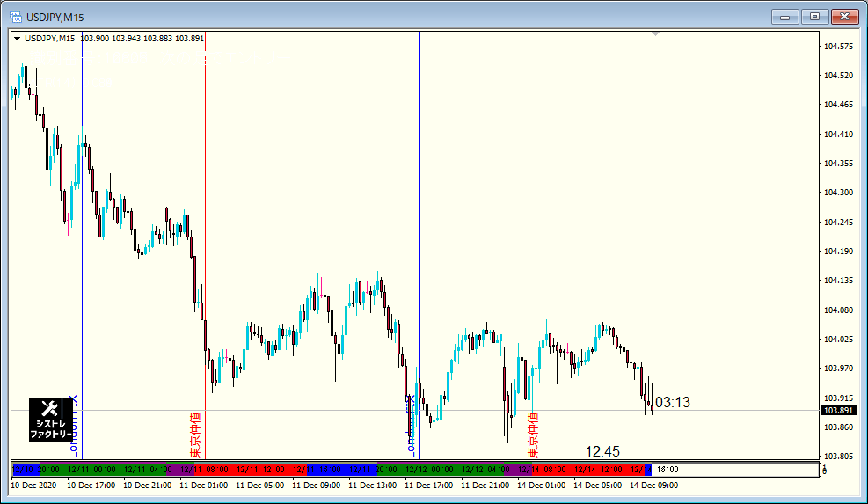The image size is (868, 504).
Task: Minimize the USDJPY,M15 chart window
Action: [785, 18]
